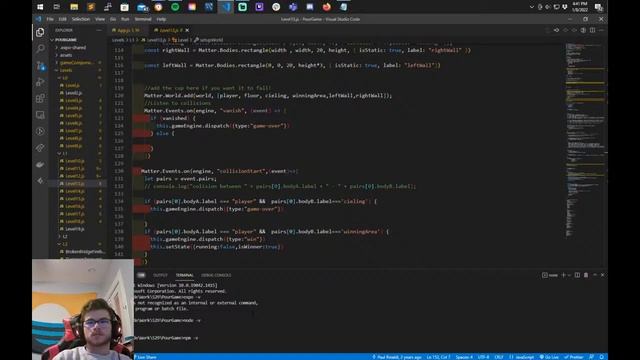Open the Extensions view
Viewport: 640px width, 360px height.
[40, 98]
